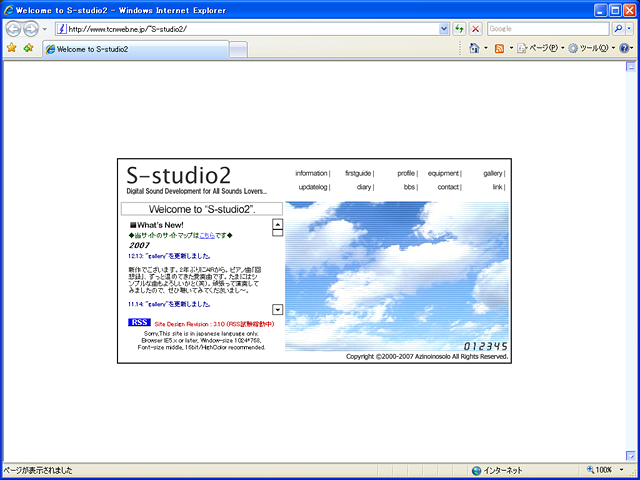Click the blue RSS badge on page
Viewport: 640px width, 480px height.
[139, 323]
